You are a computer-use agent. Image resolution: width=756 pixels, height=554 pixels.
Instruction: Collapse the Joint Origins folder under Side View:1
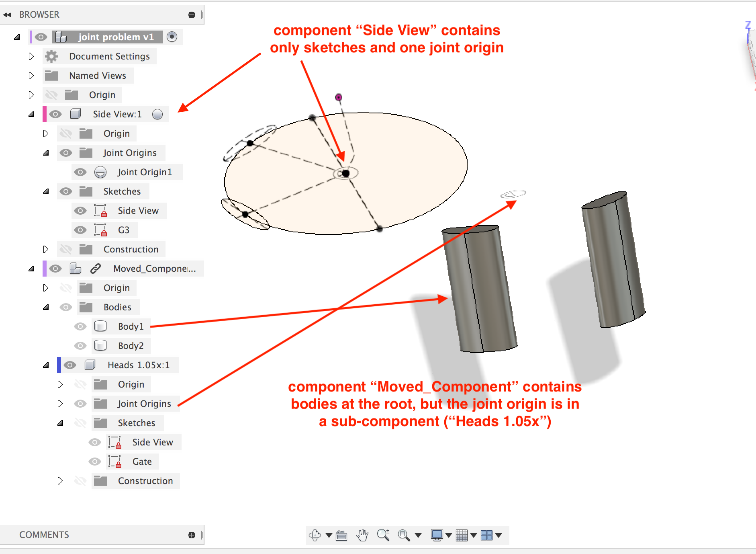tap(45, 153)
